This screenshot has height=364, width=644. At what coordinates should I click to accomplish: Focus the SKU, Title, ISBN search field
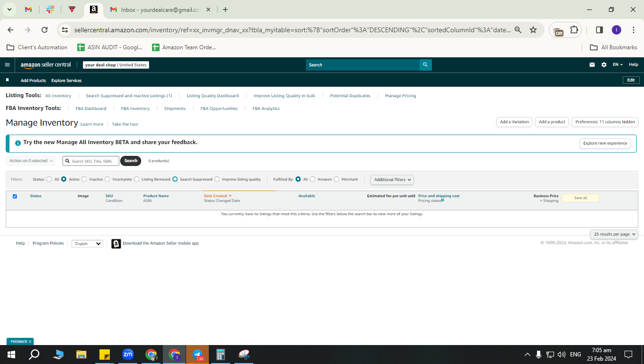(x=91, y=161)
